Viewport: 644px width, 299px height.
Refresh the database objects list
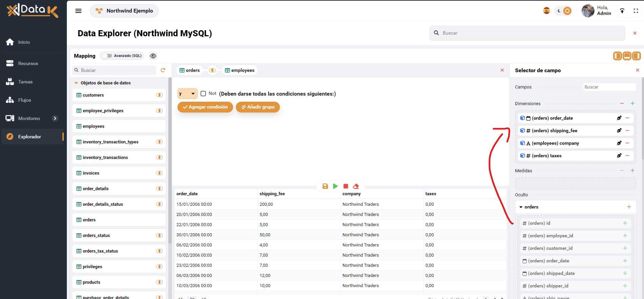tap(163, 70)
